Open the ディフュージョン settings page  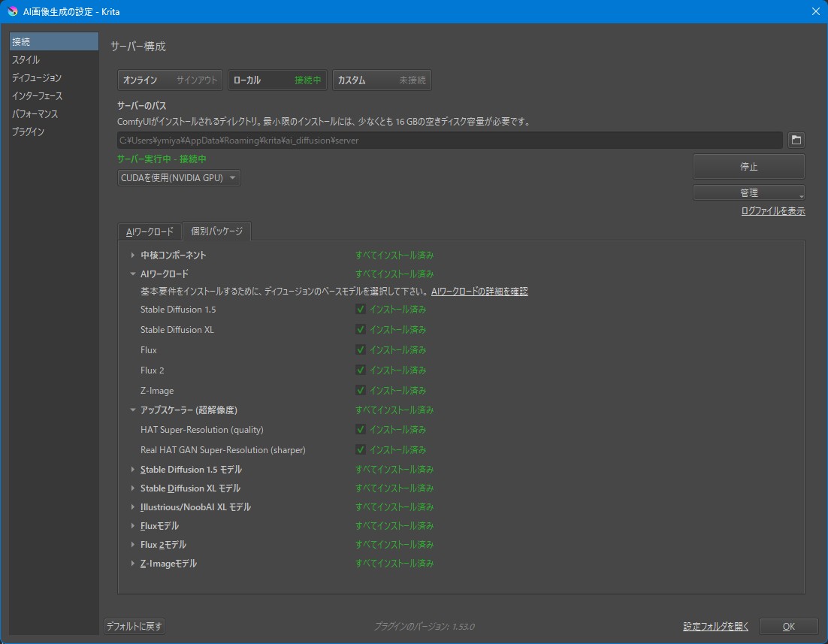pos(54,77)
